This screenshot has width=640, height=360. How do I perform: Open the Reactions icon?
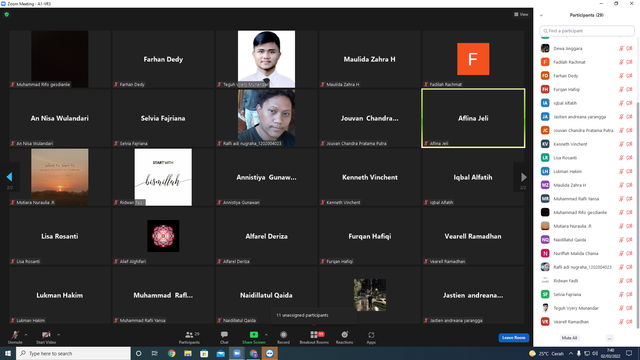pos(344,335)
